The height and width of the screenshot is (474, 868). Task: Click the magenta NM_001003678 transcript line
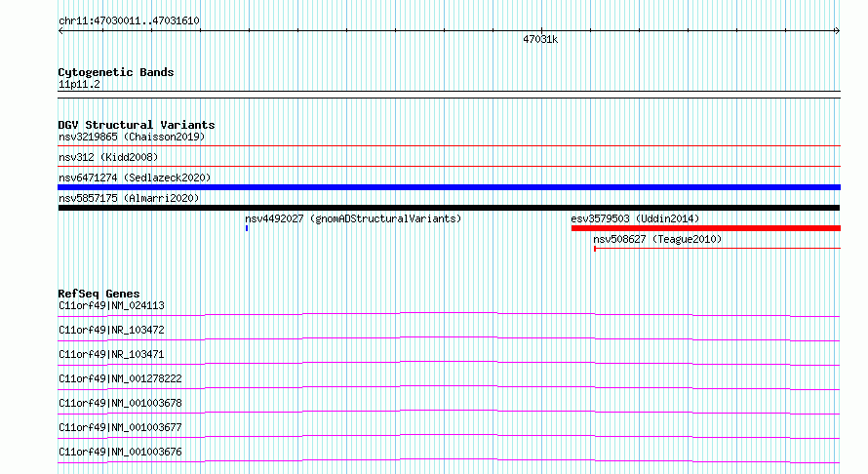pyautogui.click(x=449, y=412)
